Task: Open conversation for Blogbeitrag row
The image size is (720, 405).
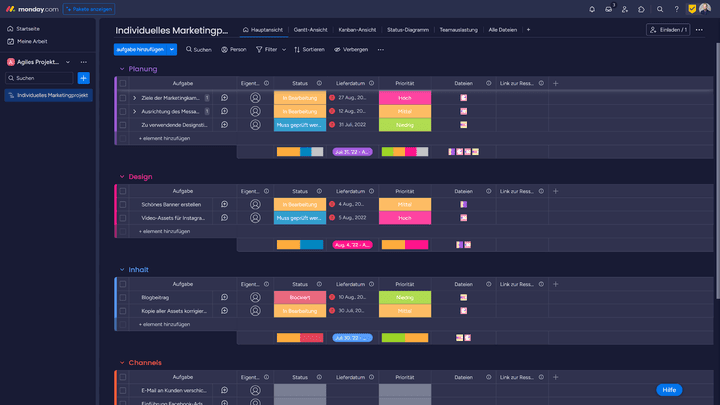Action: [224, 297]
